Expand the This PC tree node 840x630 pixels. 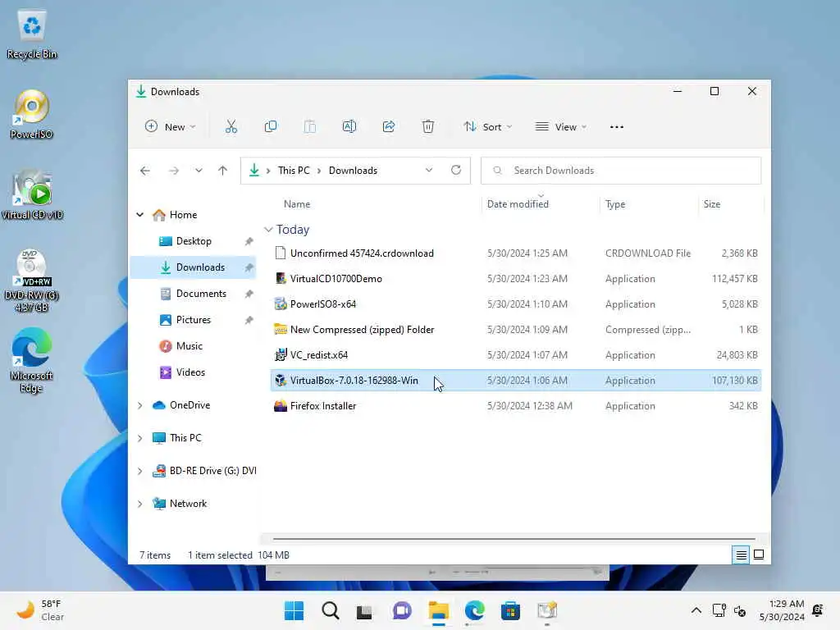[139, 438]
